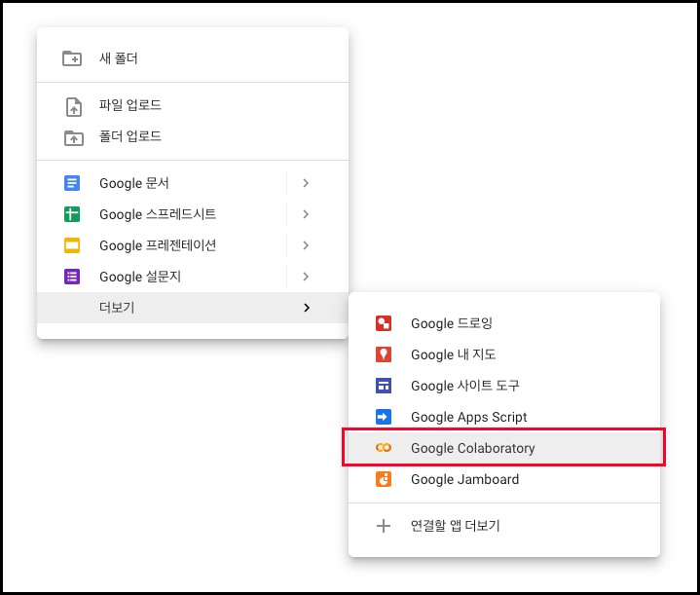This screenshot has height=595, width=700.
Task: Click the plus icon for more apps
Action: click(x=384, y=526)
